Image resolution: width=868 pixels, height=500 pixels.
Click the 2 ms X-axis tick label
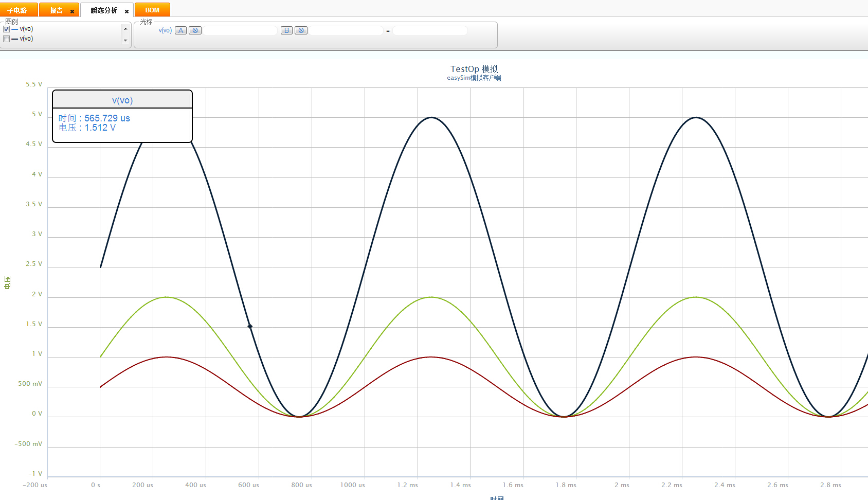622,485
